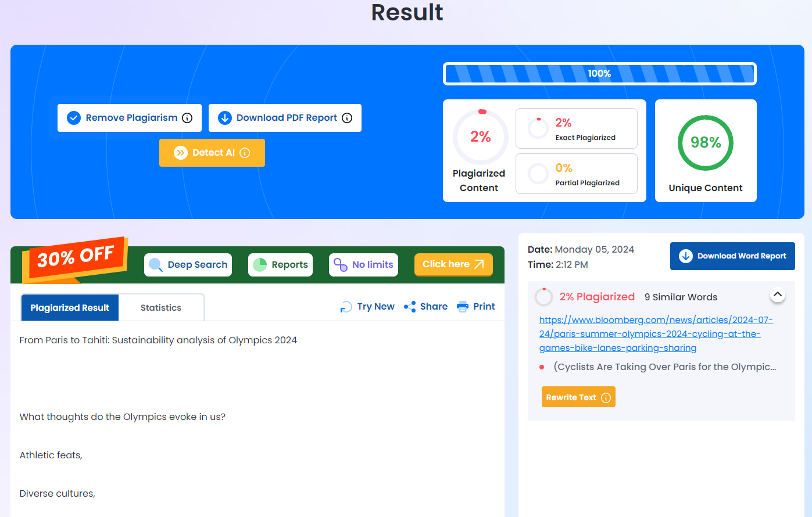Click the Share icon
This screenshot has width=812, height=517.
pyautogui.click(x=410, y=307)
